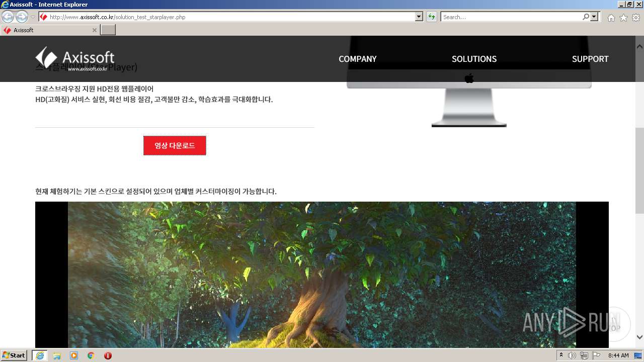644x362 pixels.
Task: Open the Home page icon
Action: pyautogui.click(x=611, y=18)
